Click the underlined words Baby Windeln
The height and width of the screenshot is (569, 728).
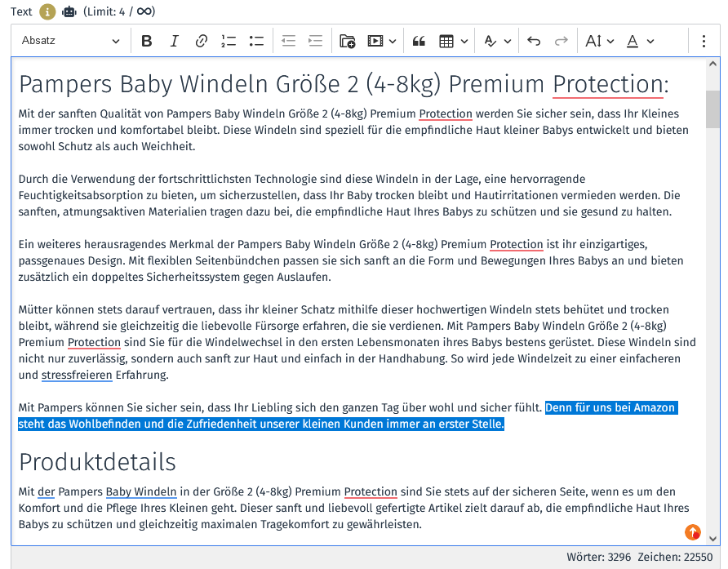(x=141, y=491)
